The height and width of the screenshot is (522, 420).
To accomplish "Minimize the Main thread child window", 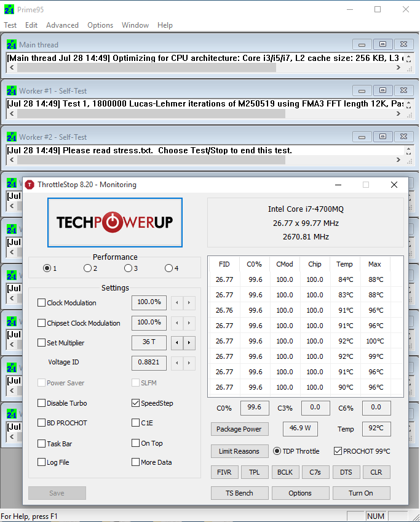I will [x=362, y=44].
